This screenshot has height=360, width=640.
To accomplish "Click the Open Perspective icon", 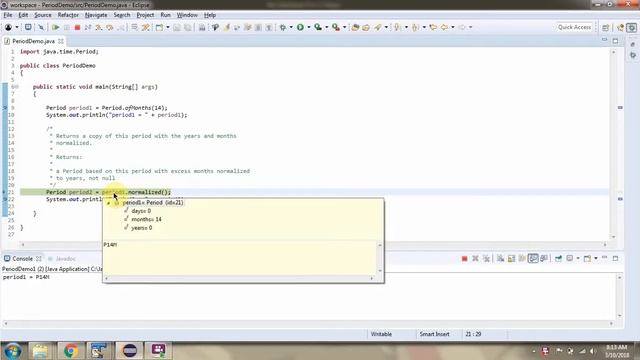I will click(606, 27).
